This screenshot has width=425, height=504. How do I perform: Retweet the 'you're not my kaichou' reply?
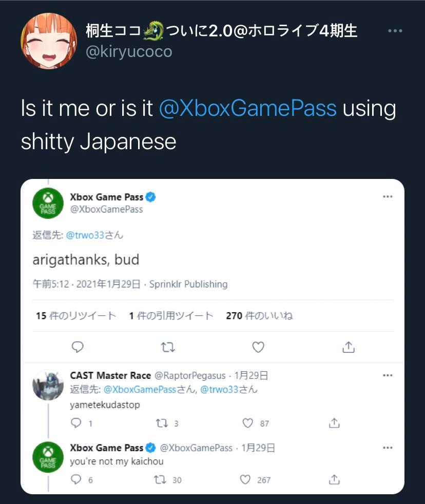(x=160, y=480)
